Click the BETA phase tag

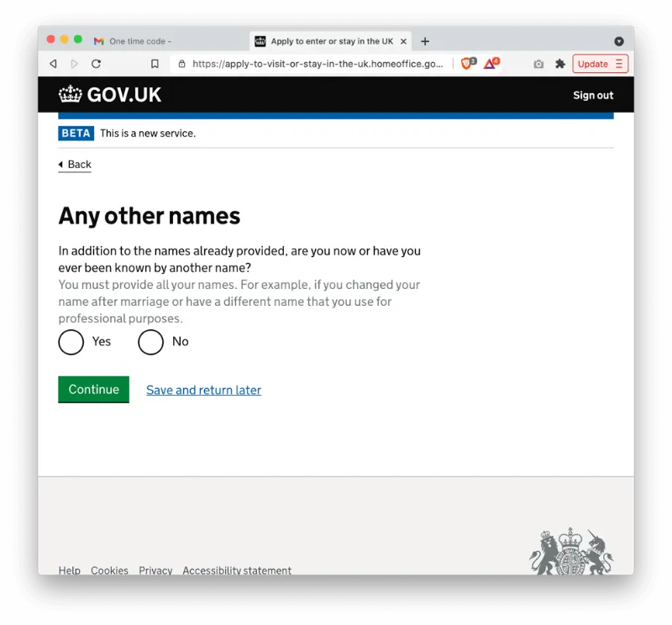coord(76,134)
